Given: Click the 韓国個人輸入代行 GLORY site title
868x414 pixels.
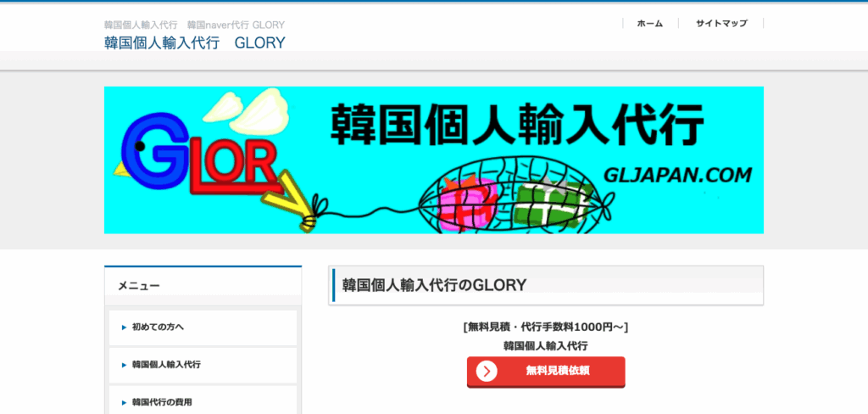Looking at the screenshot, I should [x=195, y=42].
